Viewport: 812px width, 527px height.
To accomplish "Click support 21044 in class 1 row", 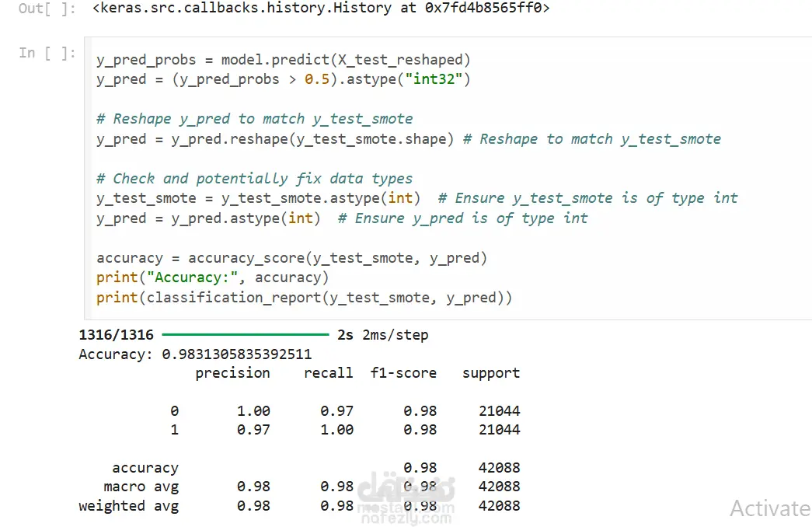I will pos(499,430).
